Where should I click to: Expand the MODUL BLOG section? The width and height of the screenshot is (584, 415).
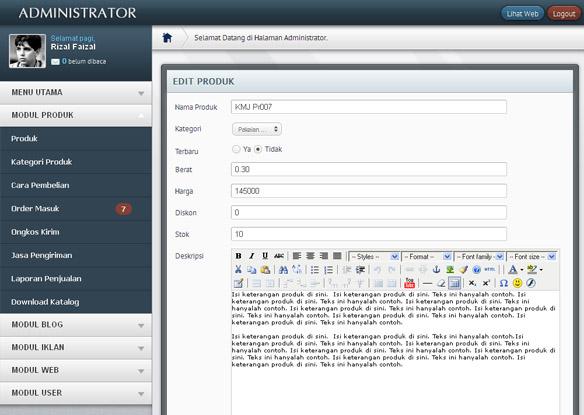(x=76, y=324)
